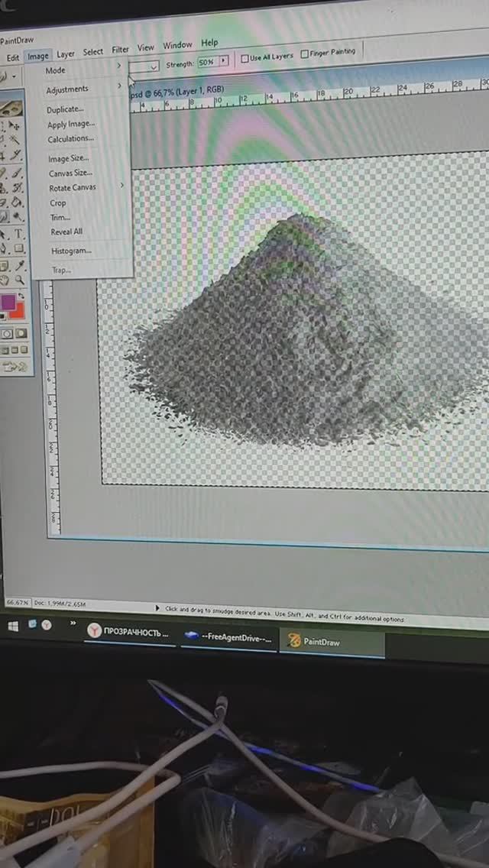Select the Notes tool
The width and height of the screenshot is (489, 868).
click(4, 265)
